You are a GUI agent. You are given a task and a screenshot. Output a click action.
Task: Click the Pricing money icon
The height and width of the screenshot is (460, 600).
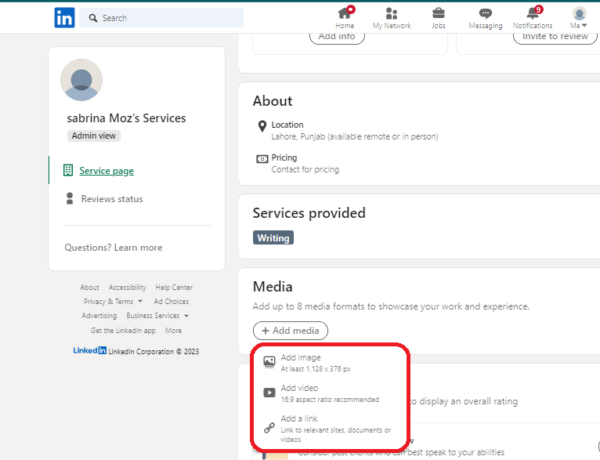coord(262,159)
